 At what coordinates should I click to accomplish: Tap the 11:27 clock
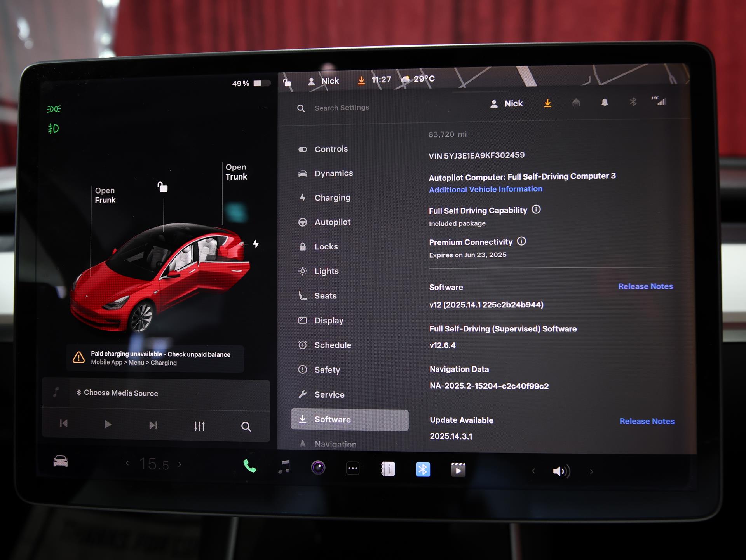pos(381,80)
